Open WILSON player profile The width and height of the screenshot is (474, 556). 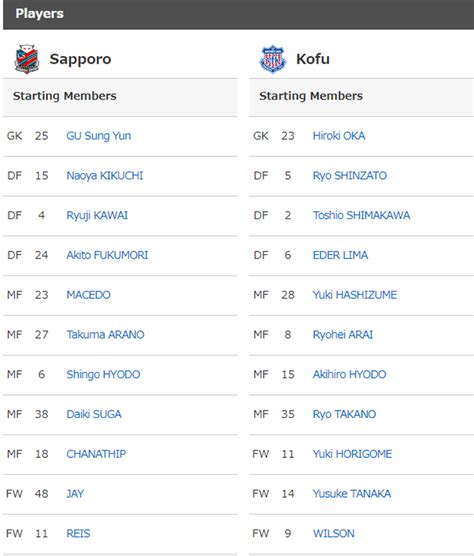click(x=334, y=533)
